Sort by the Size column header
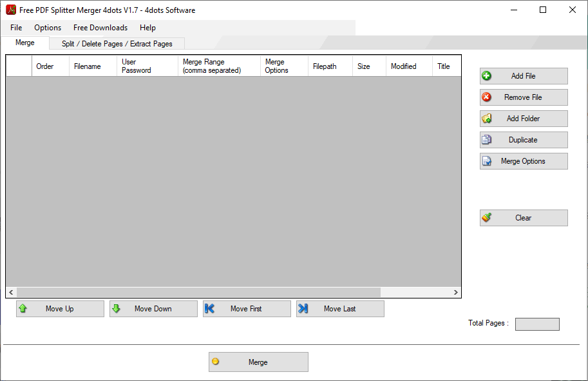The height and width of the screenshot is (381, 588). coord(370,66)
